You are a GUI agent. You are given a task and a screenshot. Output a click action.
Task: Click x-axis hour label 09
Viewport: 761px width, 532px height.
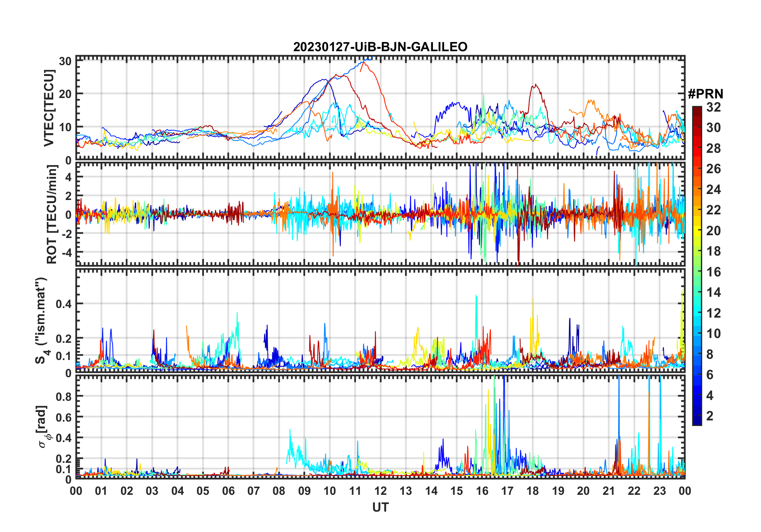(x=304, y=491)
